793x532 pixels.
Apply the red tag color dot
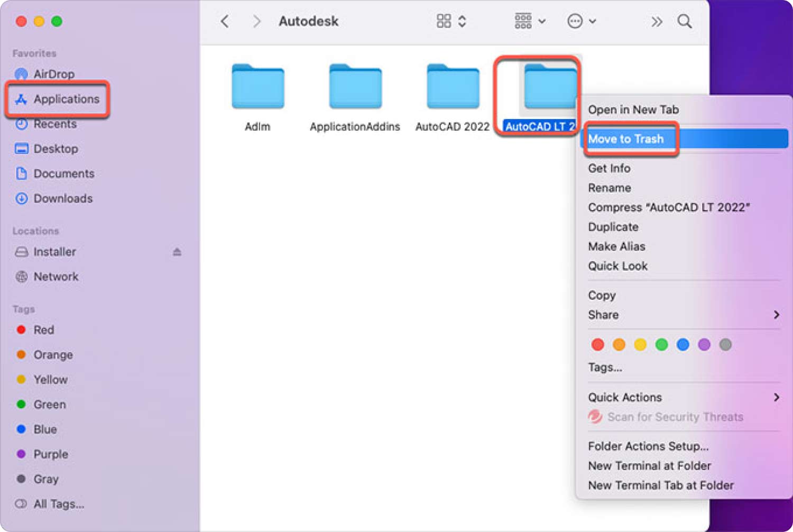pyautogui.click(x=598, y=345)
